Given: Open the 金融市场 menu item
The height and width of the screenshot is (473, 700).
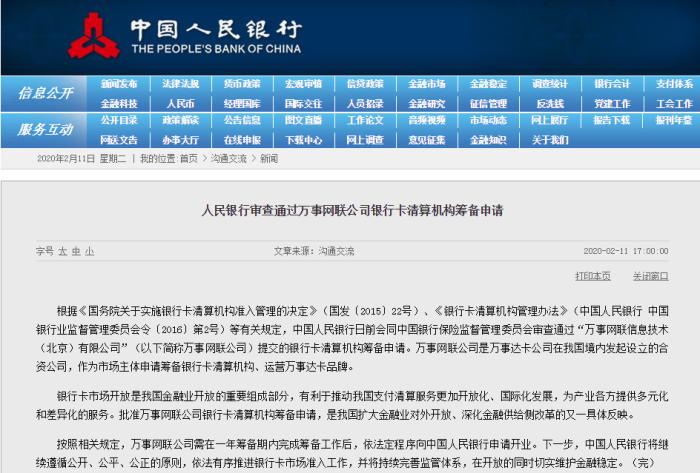Looking at the screenshot, I should pyautogui.click(x=427, y=84).
